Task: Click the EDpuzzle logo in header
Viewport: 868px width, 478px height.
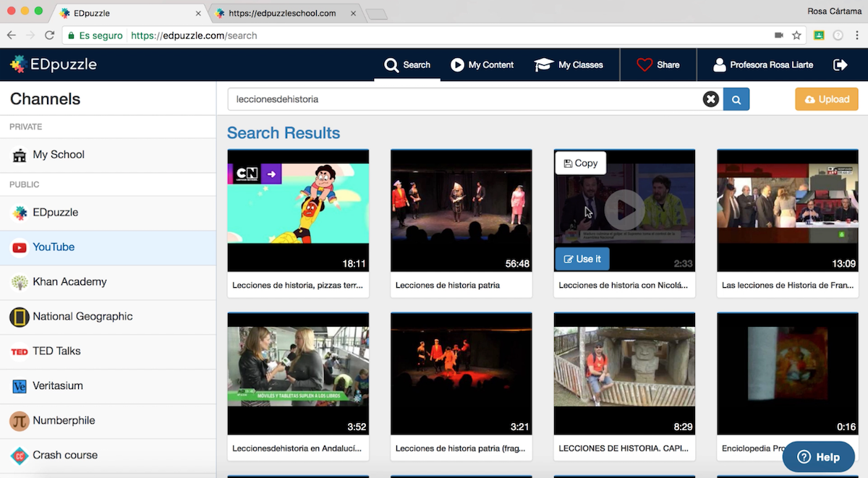Action: pyautogui.click(x=54, y=65)
